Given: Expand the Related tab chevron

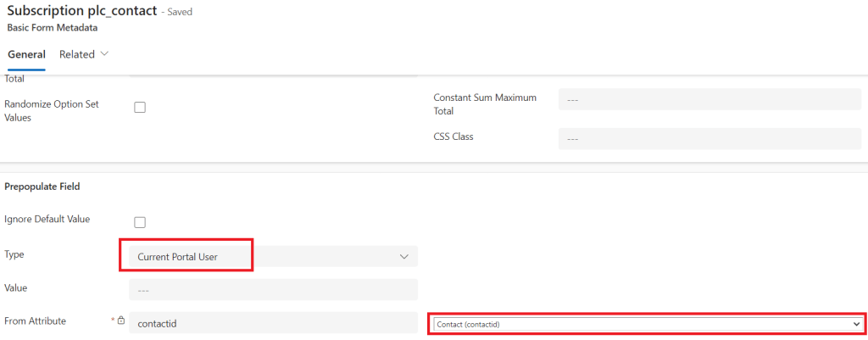Looking at the screenshot, I should click(x=105, y=54).
